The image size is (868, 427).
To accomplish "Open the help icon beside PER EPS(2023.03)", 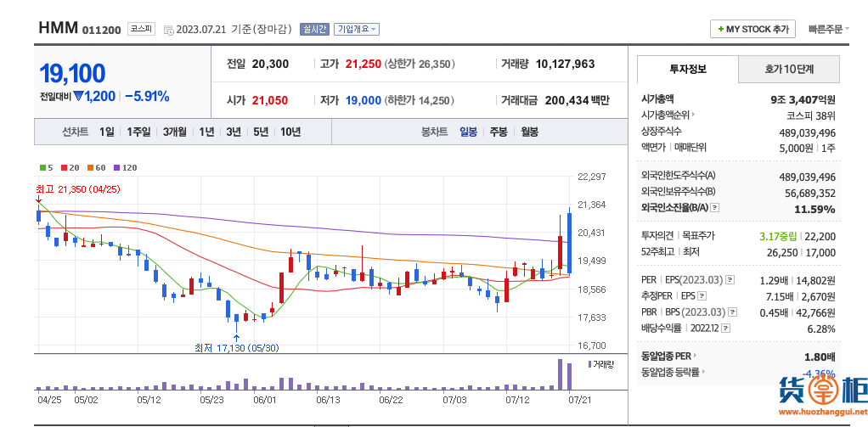I will click(x=730, y=280).
